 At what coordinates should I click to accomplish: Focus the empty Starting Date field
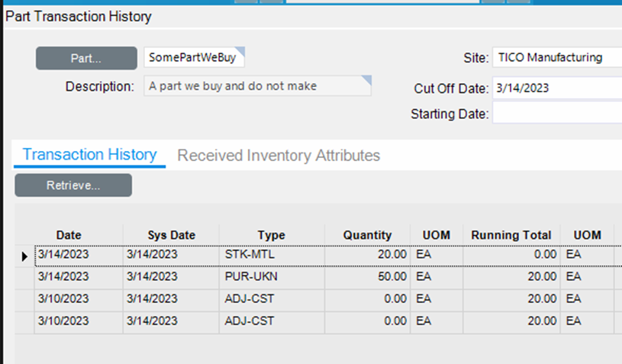coord(557,114)
